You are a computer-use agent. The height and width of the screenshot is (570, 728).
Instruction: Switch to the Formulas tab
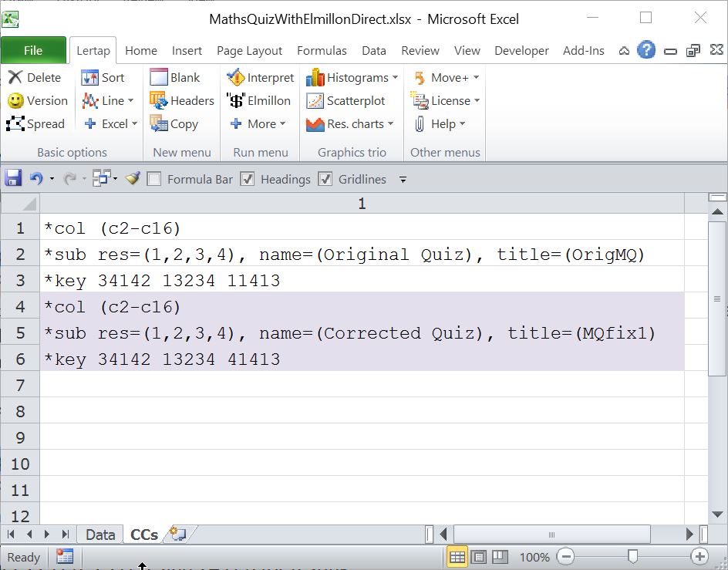click(322, 51)
